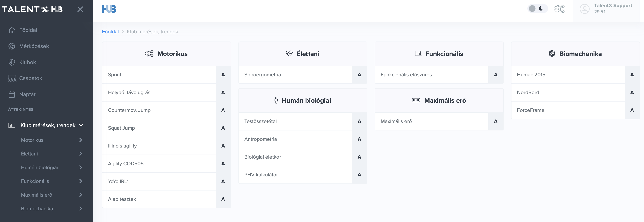This screenshot has width=644, height=222.
Task: Open Naptár calendar menu item
Action: [x=27, y=95]
